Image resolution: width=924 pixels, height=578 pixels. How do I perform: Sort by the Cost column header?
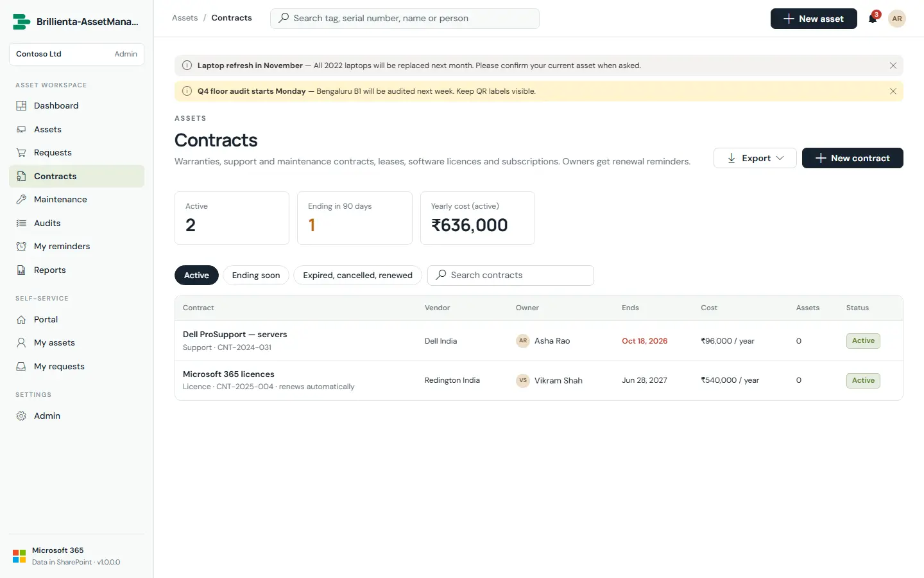709,308
